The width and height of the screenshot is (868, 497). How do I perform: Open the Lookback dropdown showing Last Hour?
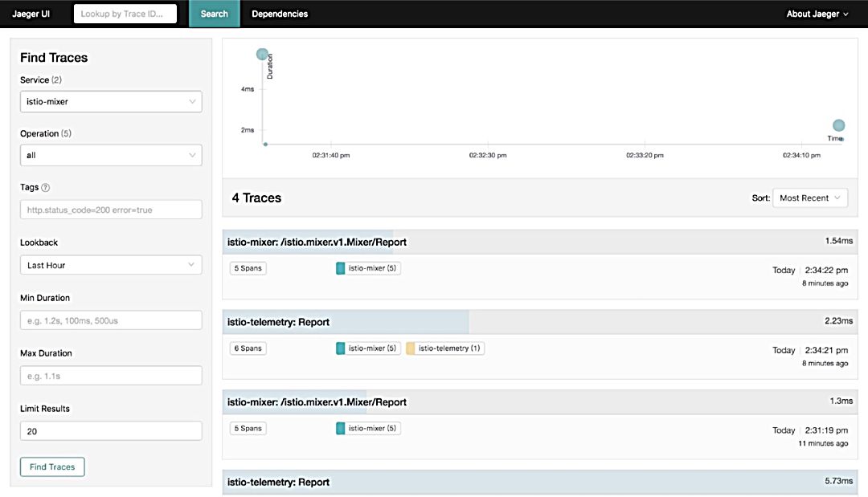[x=111, y=266]
